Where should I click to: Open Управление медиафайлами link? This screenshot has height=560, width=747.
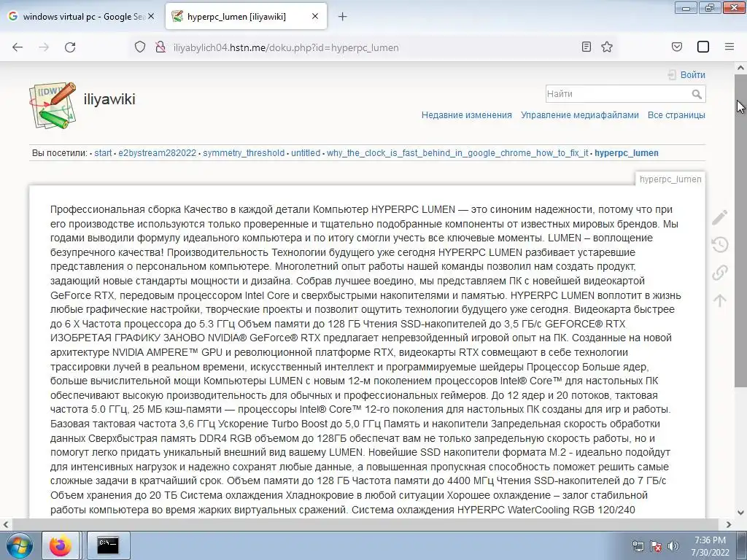(x=579, y=114)
